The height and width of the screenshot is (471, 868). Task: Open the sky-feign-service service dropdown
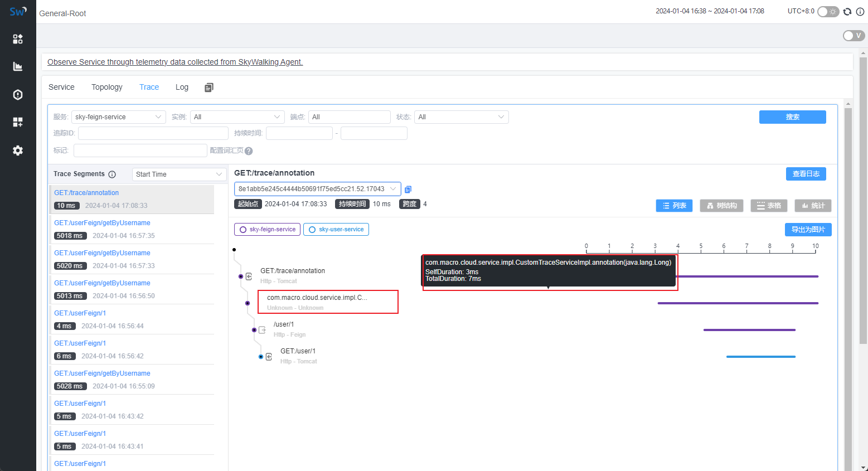118,117
